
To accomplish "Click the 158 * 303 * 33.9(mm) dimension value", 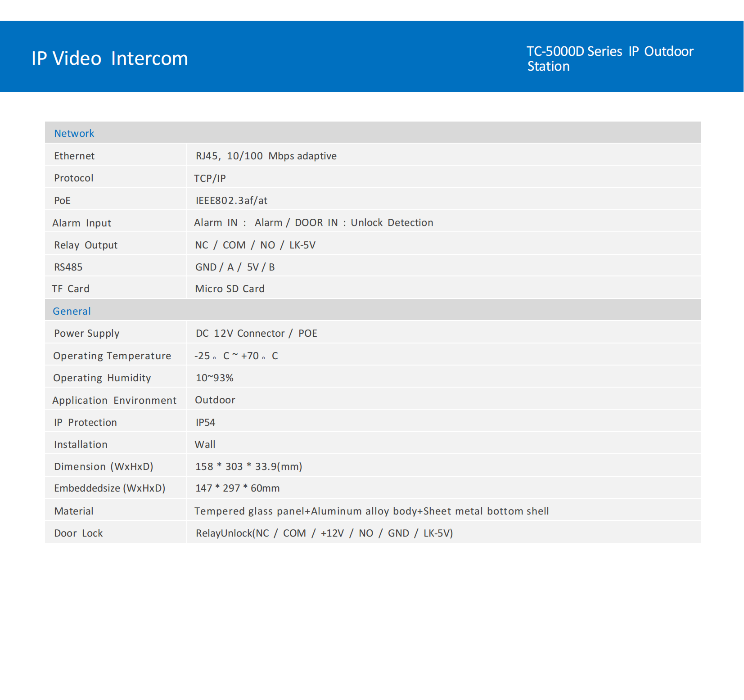I will [248, 466].
